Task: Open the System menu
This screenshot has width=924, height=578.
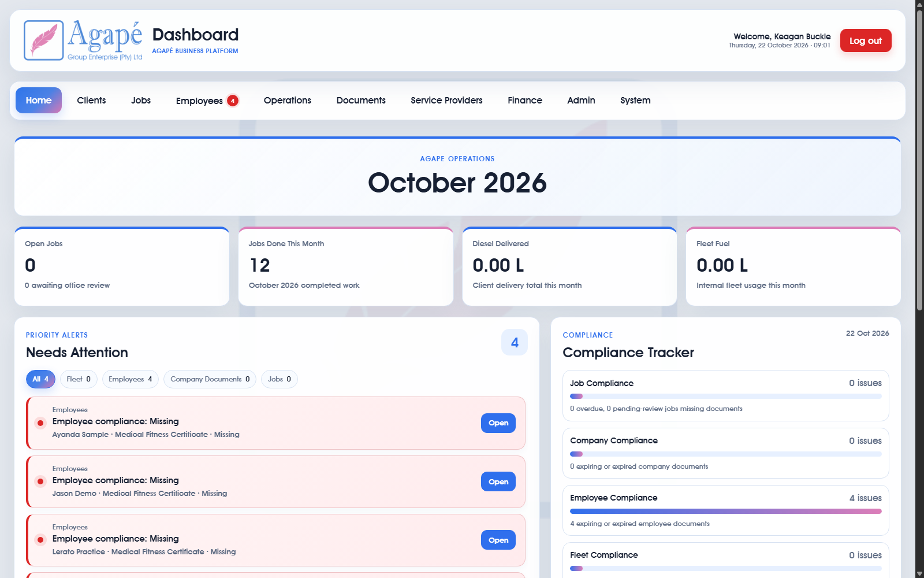Action: click(x=635, y=101)
